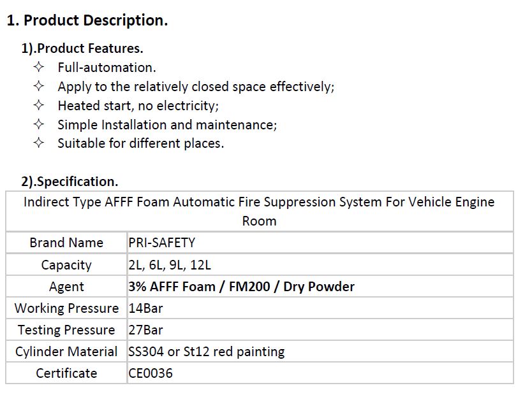Click the "2).Specification." subheading
Screen dimensions: 532x395
point(70,182)
